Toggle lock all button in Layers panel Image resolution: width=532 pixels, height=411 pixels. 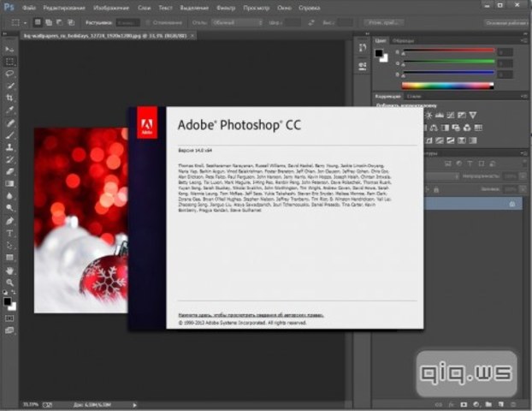(x=436, y=189)
